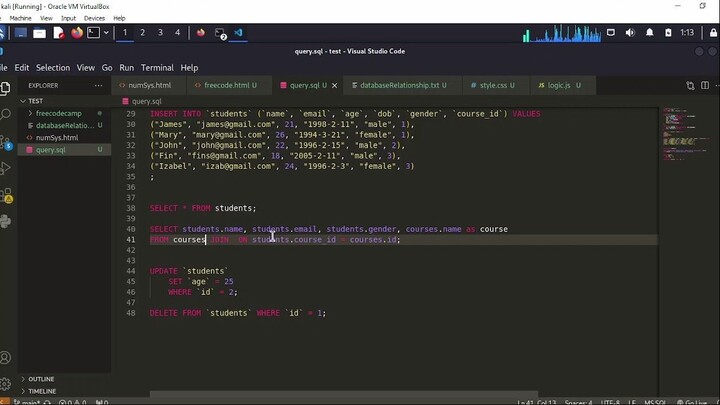Open the Run menu
This screenshot has width=720, height=405.
[126, 68]
